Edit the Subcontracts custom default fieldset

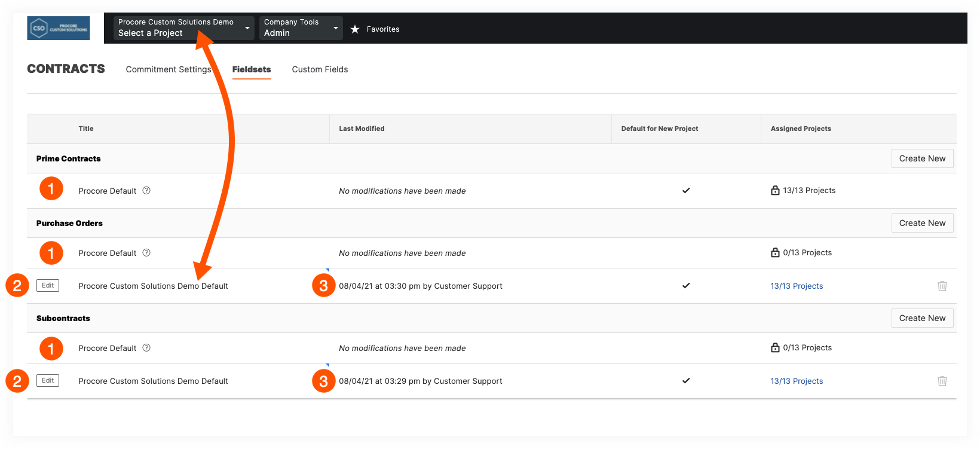click(48, 381)
